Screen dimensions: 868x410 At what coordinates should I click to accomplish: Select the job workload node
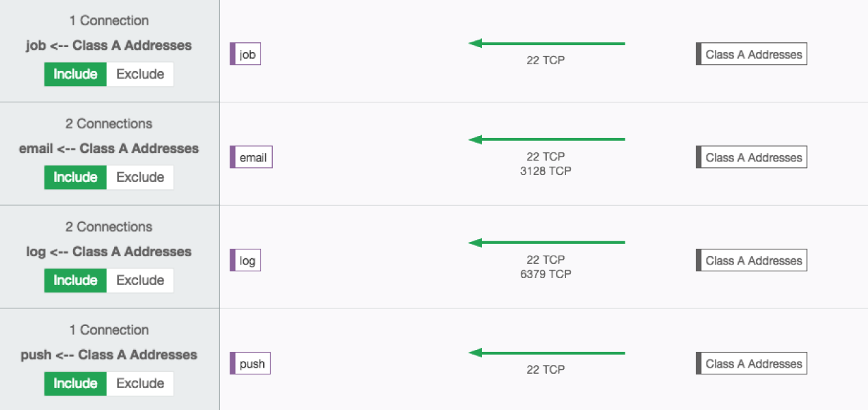[246, 55]
